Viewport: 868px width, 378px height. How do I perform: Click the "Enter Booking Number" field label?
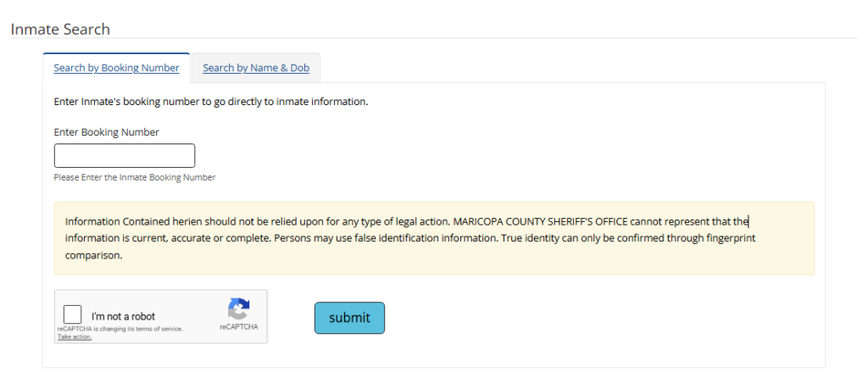106,132
